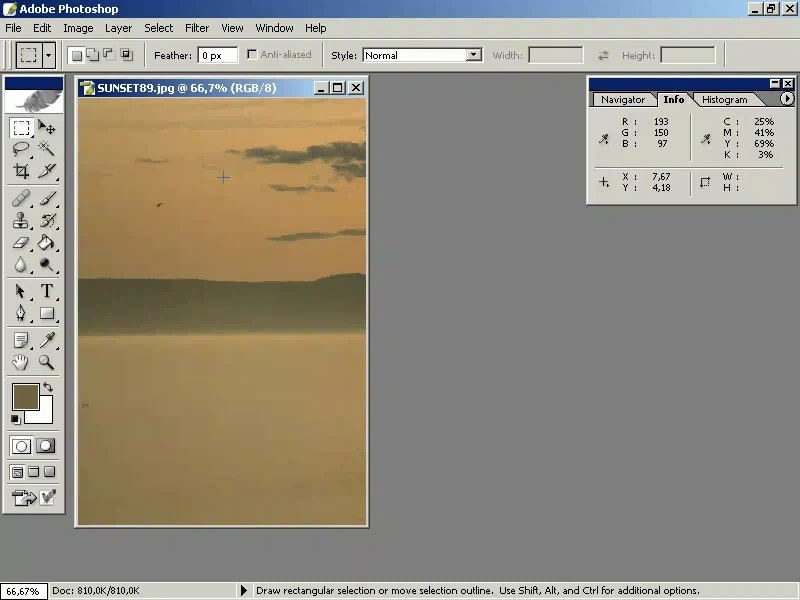Select the Move tool
Screen dimensions: 800x600
pyautogui.click(x=46, y=128)
